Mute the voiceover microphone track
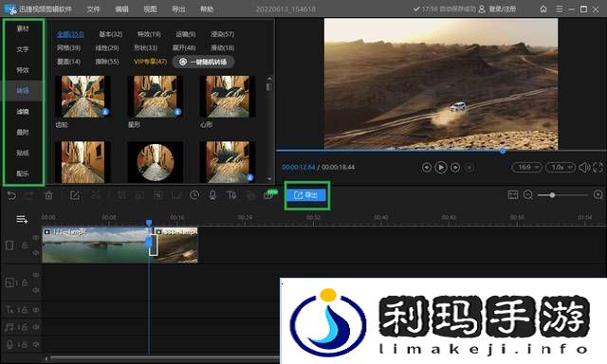The height and width of the screenshot is (364, 607). (36, 344)
